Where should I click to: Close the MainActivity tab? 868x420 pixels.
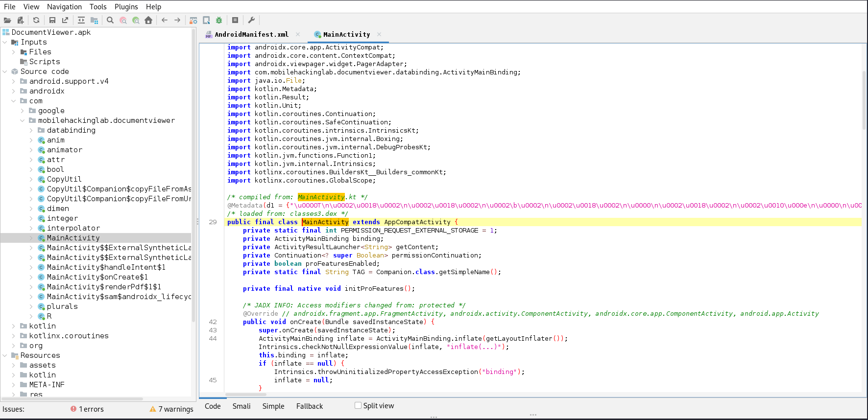pos(379,34)
